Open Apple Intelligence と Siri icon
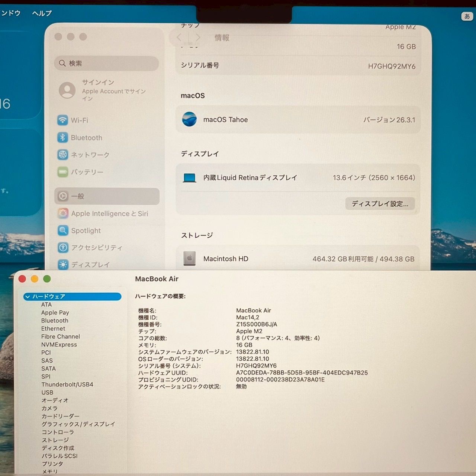This screenshot has width=476, height=476. coord(63,213)
